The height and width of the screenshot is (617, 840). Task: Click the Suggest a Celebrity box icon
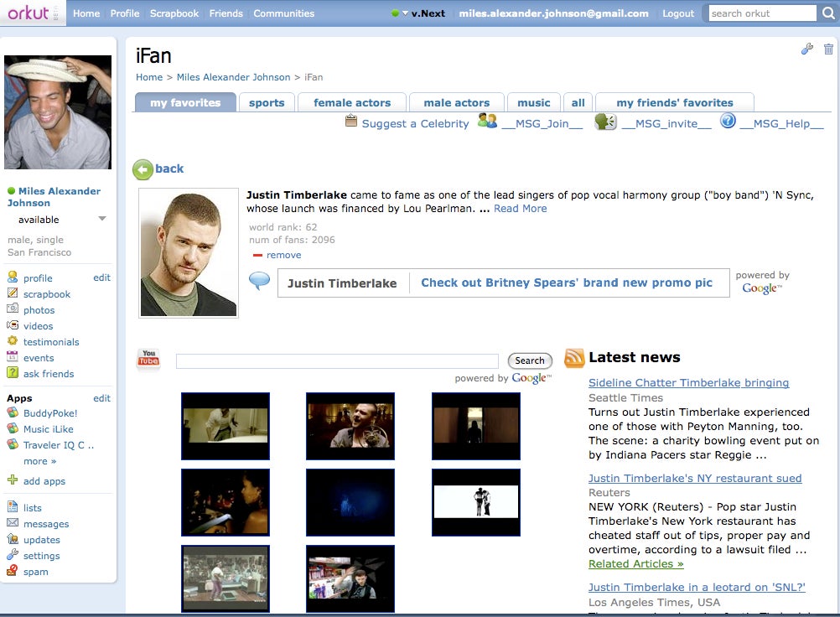coord(351,122)
